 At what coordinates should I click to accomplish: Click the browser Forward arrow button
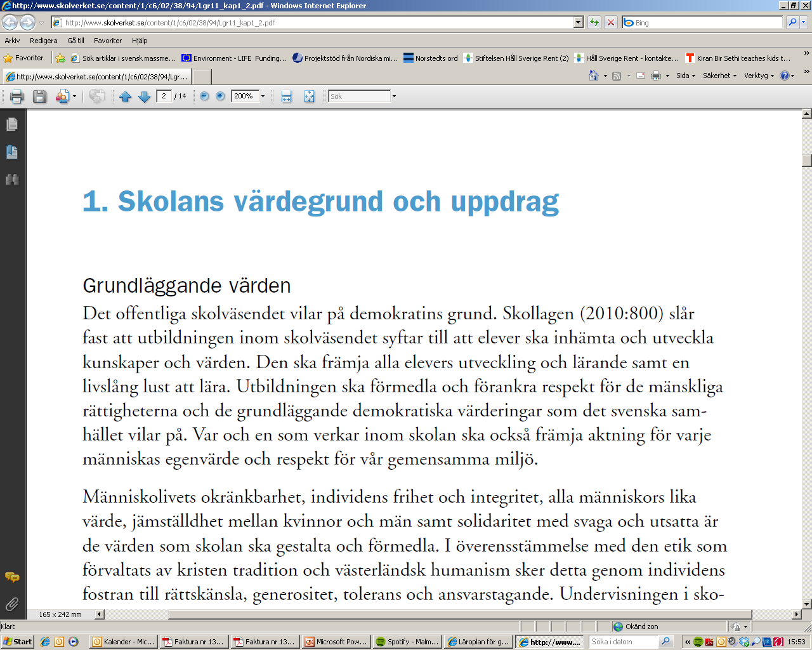[27, 23]
